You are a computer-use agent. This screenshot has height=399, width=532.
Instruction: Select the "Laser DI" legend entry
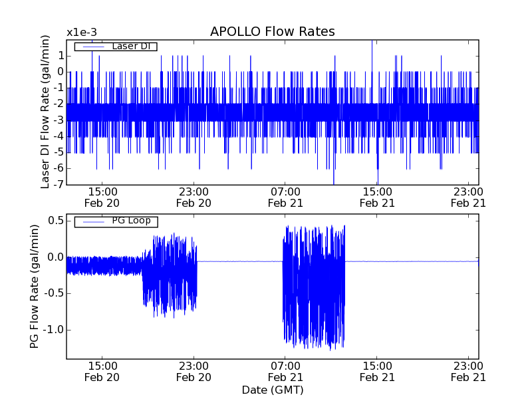click(x=116, y=46)
